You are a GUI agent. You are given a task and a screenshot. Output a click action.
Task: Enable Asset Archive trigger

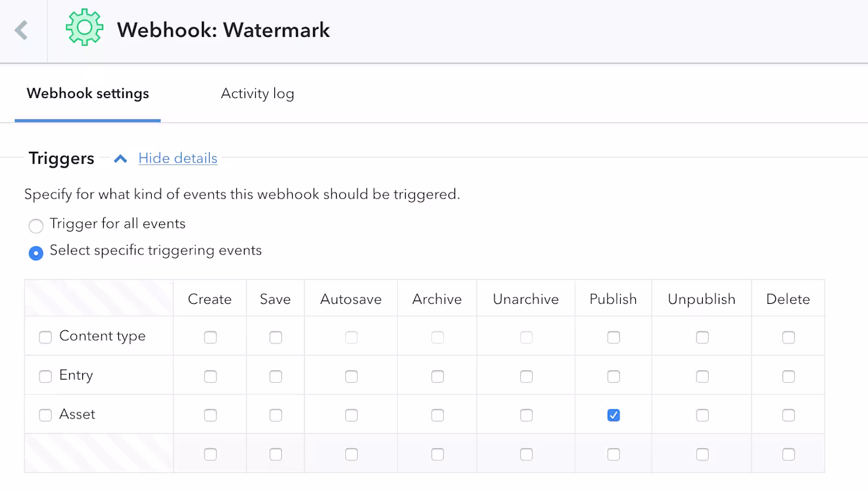437,415
